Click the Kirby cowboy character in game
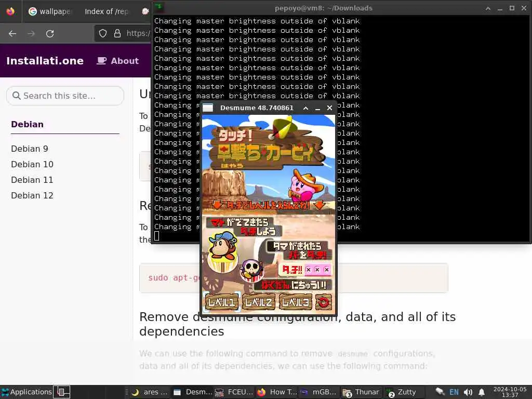This screenshot has height=399, width=532. [x=305, y=186]
